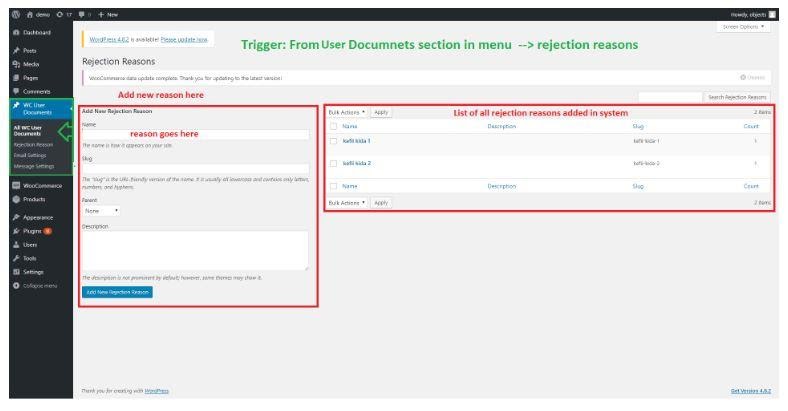The image size is (788, 411).
Task: Click the Tools wrench icon in sidebar
Action: coord(16,258)
